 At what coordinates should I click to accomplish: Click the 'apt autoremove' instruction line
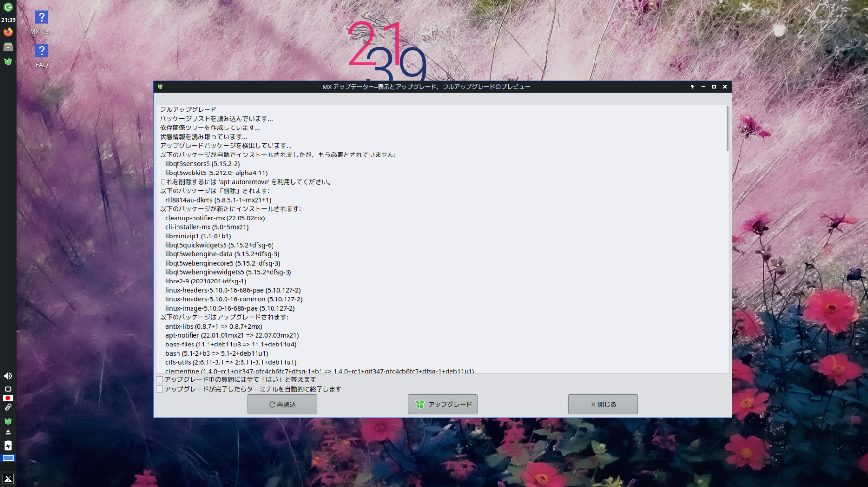[247, 182]
